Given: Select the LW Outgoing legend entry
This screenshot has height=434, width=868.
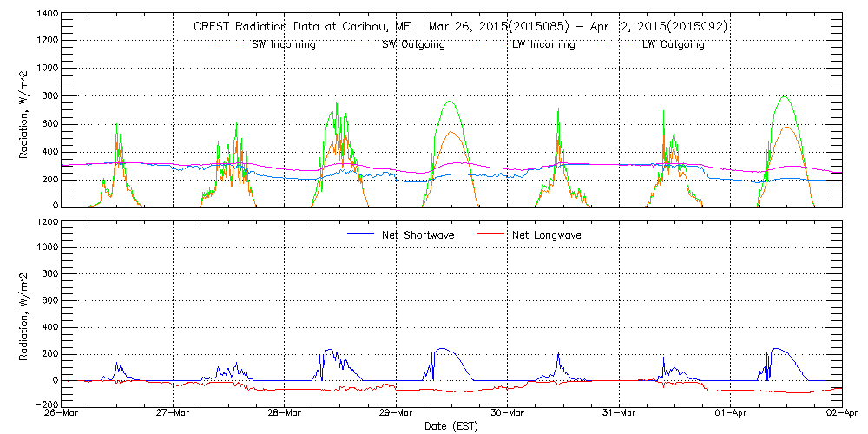Looking at the screenshot, I should 673,44.
